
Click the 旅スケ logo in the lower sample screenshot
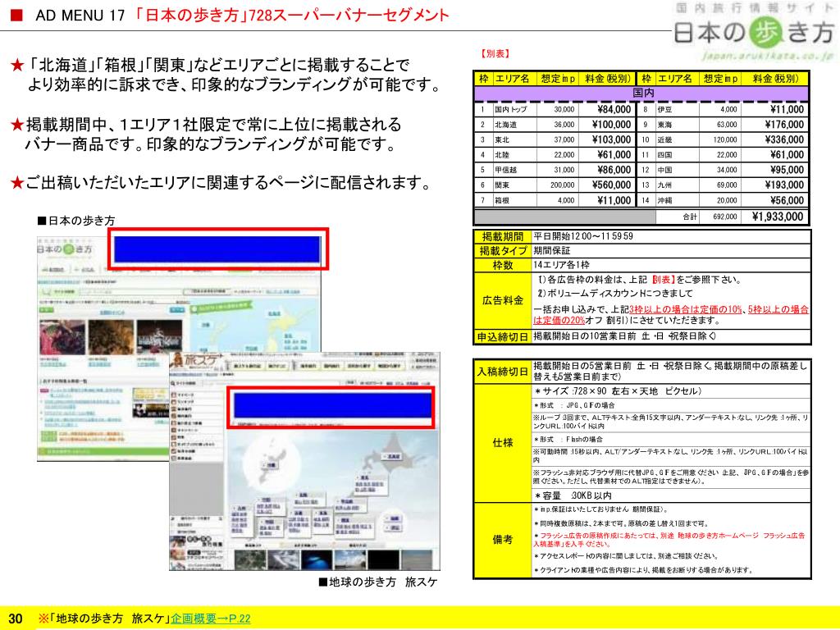pyautogui.click(x=199, y=361)
